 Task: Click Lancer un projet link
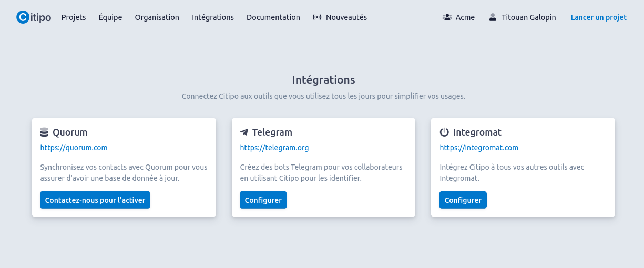pos(599,17)
